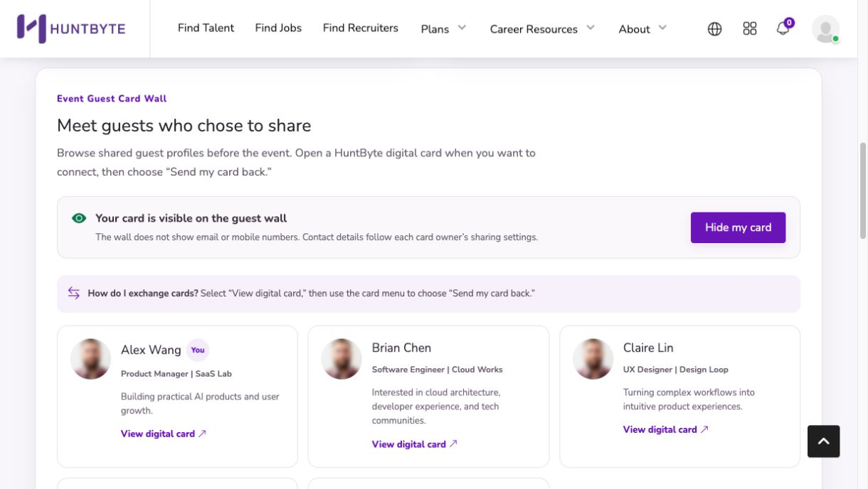Expand the About menu chevron
This screenshot has height=489, width=868.
(x=662, y=28)
